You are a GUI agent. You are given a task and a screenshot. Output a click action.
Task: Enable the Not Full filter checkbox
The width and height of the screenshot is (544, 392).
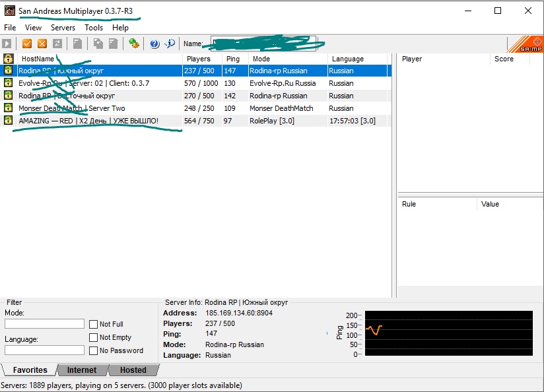pyautogui.click(x=93, y=324)
